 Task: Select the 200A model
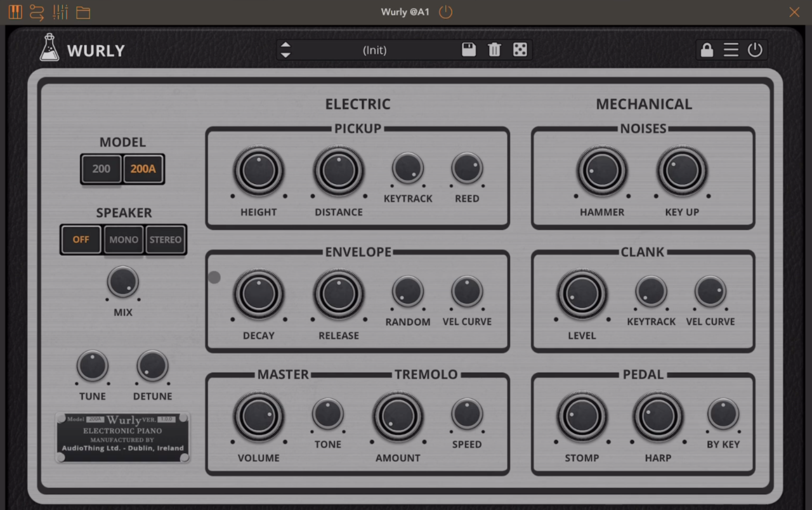tap(143, 169)
